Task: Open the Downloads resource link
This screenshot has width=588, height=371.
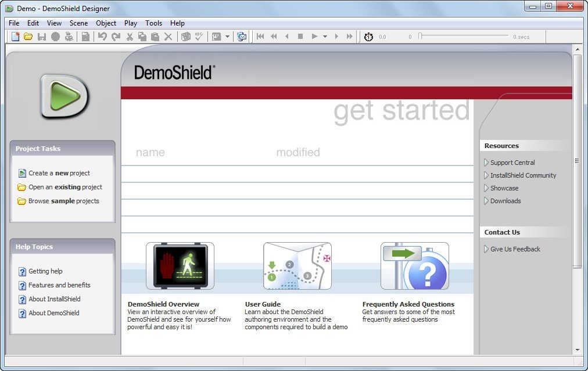Action: (505, 201)
